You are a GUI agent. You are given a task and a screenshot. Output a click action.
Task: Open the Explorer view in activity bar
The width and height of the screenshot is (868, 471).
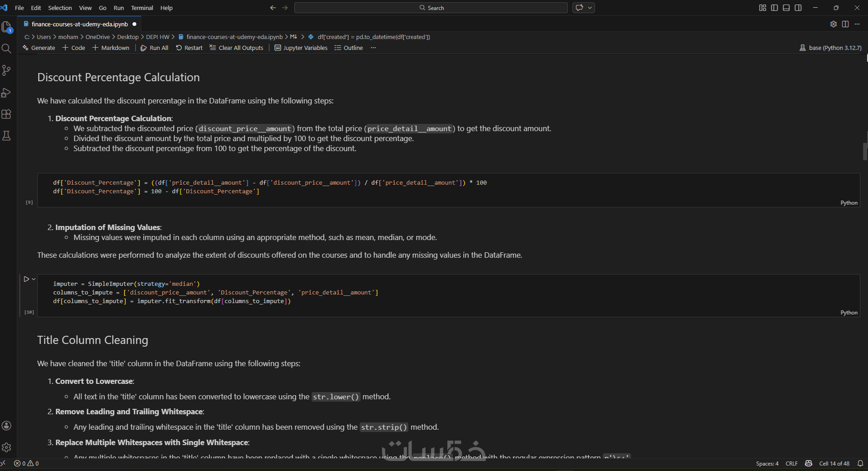coord(7,27)
